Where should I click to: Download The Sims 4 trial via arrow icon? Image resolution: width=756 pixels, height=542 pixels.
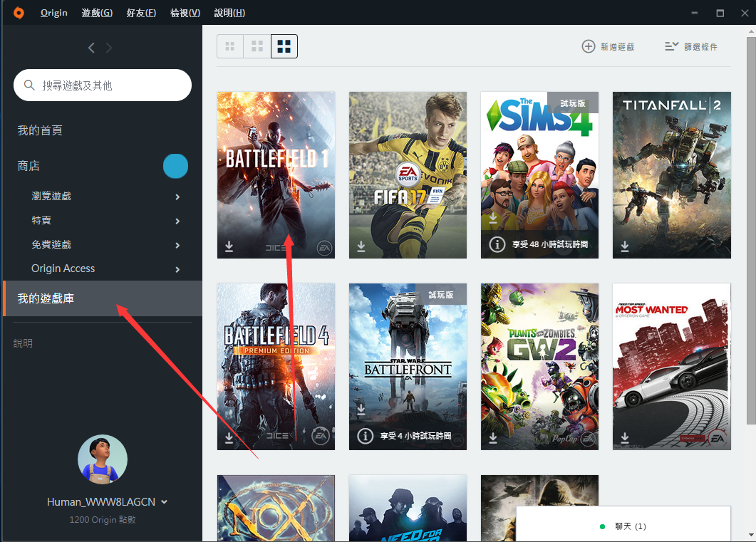click(x=493, y=219)
